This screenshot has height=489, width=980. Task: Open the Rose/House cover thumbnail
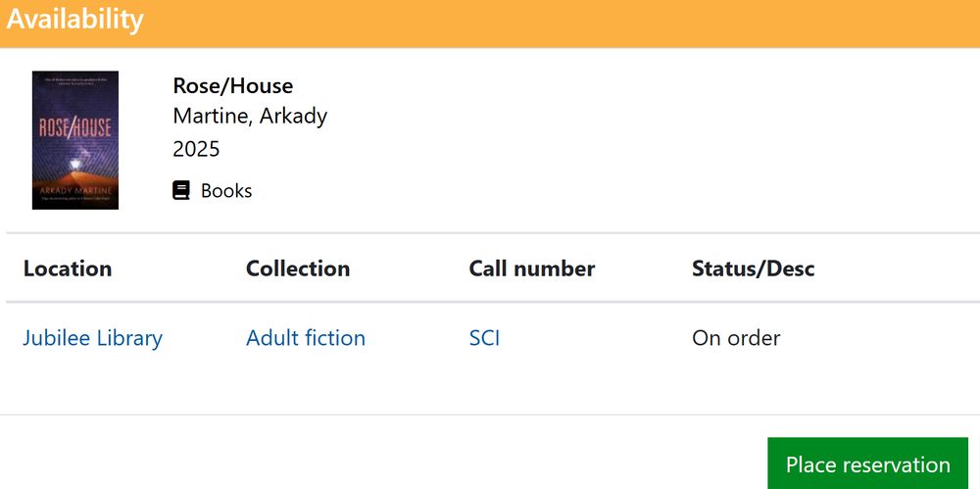click(75, 140)
